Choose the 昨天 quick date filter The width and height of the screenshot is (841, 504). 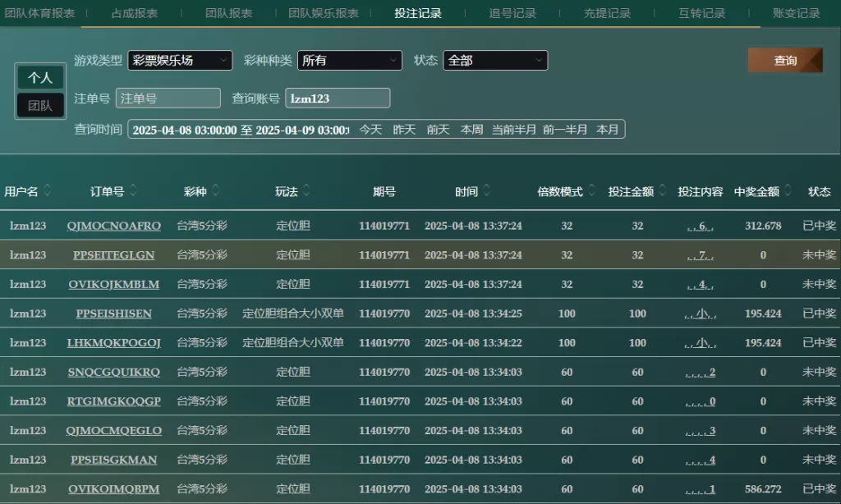(404, 130)
